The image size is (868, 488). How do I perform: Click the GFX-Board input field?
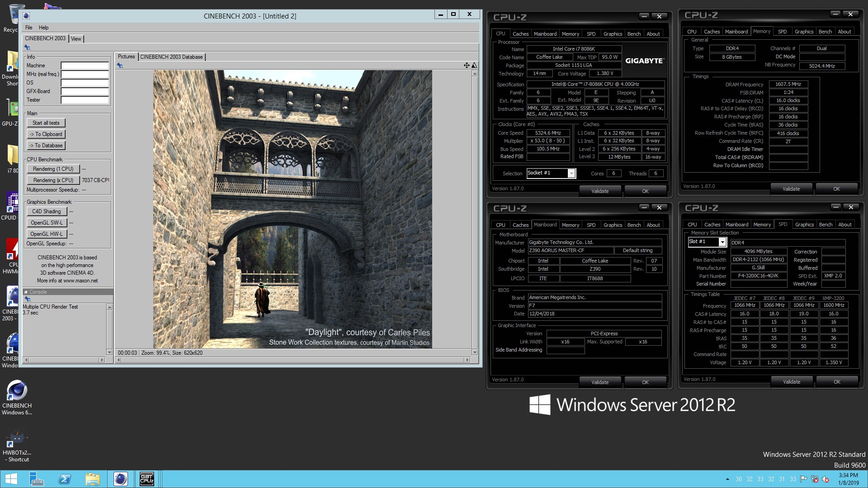click(x=85, y=91)
